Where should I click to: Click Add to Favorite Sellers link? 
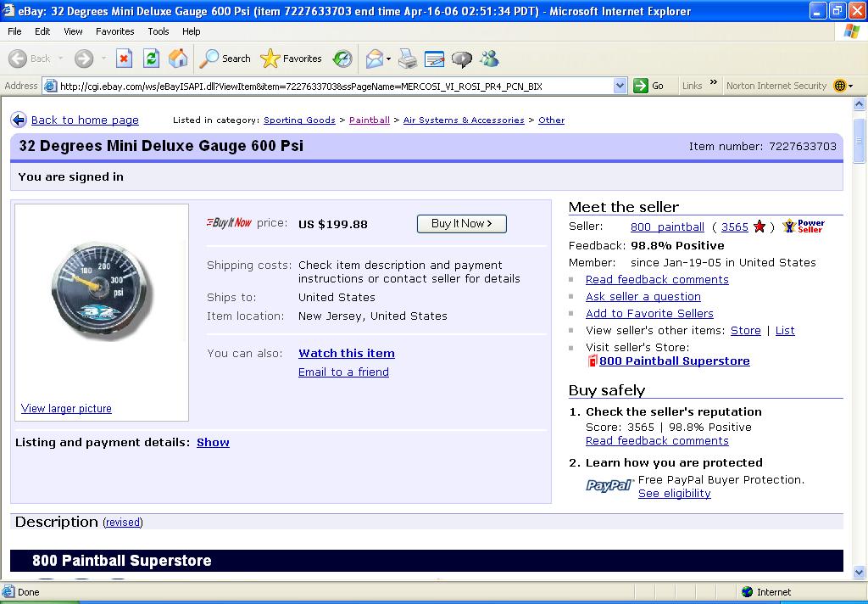click(x=650, y=313)
